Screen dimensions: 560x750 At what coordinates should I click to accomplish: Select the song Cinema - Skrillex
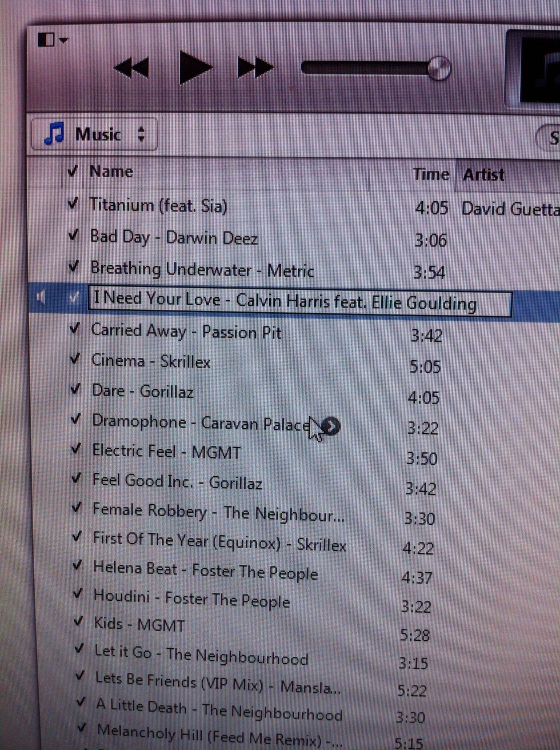point(151,361)
